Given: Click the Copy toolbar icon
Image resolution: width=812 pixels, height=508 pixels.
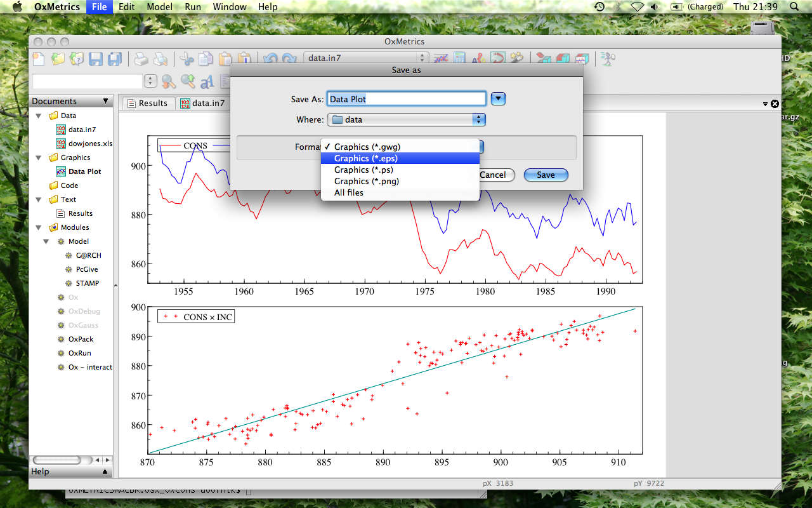Looking at the screenshot, I should click(x=206, y=59).
